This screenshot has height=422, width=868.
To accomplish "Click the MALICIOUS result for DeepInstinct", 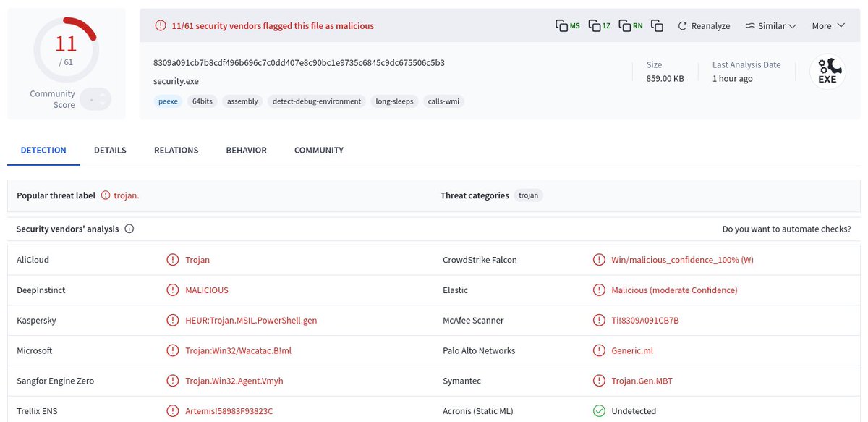I will [x=207, y=290].
